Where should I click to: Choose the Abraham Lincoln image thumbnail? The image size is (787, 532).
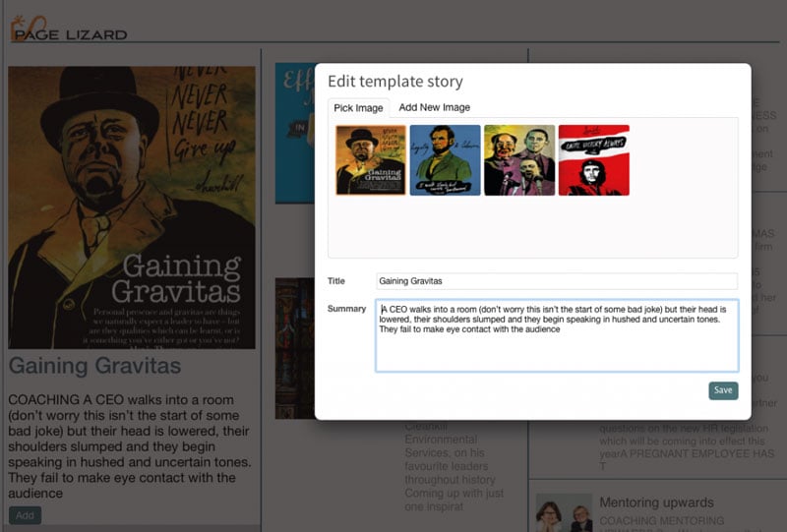pos(446,160)
